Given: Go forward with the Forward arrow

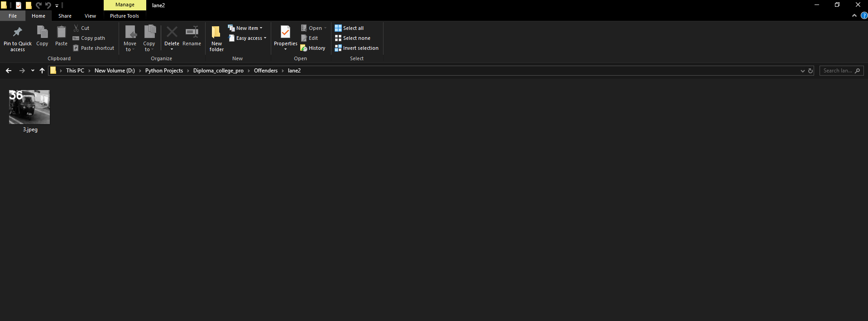Looking at the screenshot, I should click(x=22, y=71).
